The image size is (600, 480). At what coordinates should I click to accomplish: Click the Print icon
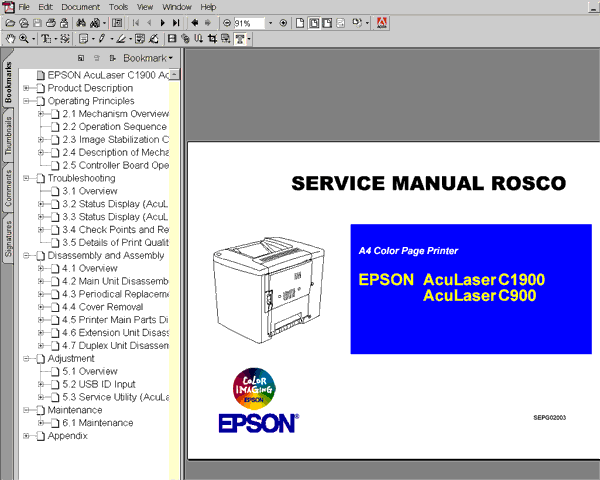[x=51, y=23]
